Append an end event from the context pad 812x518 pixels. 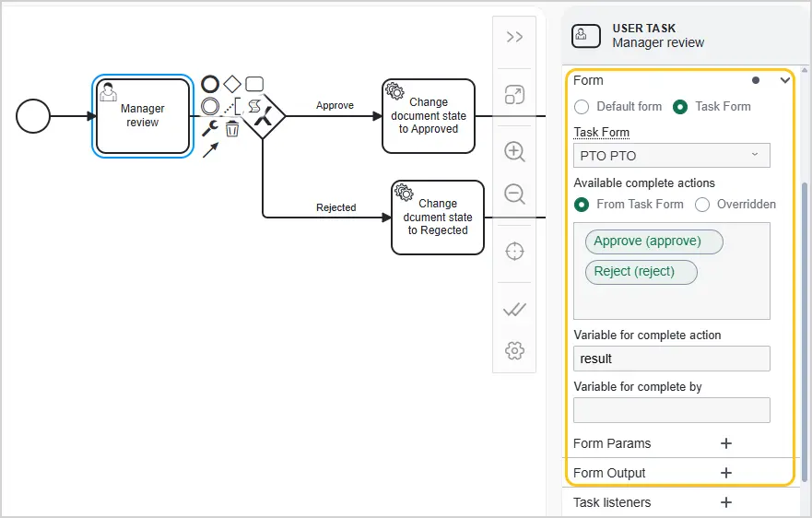tap(210, 84)
